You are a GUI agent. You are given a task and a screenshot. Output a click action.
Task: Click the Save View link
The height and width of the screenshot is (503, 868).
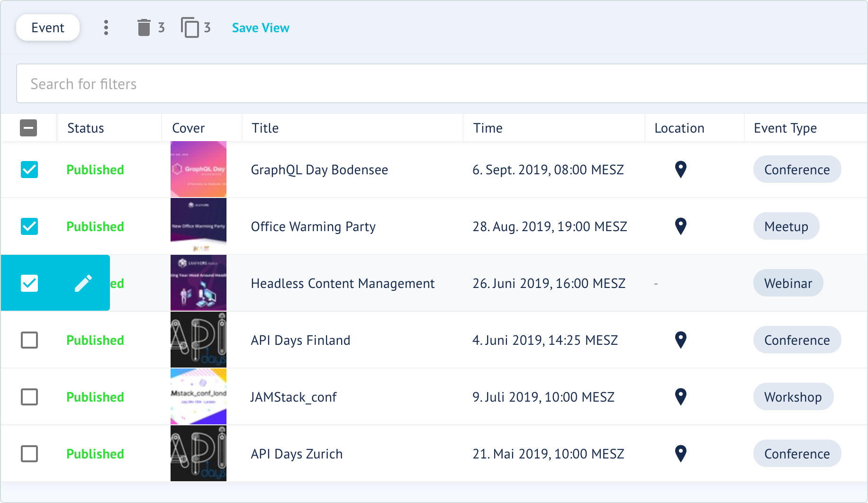tap(261, 28)
